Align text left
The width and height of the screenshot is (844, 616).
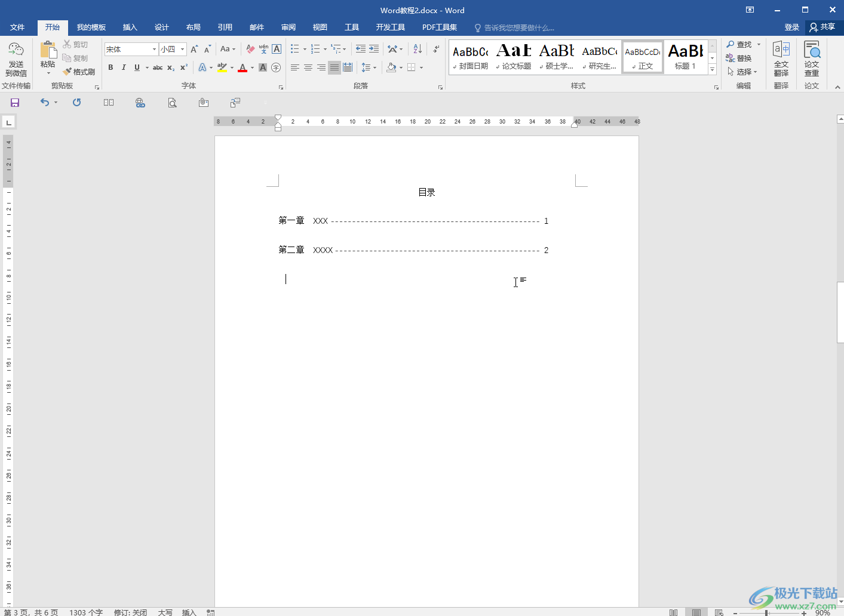tap(295, 67)
